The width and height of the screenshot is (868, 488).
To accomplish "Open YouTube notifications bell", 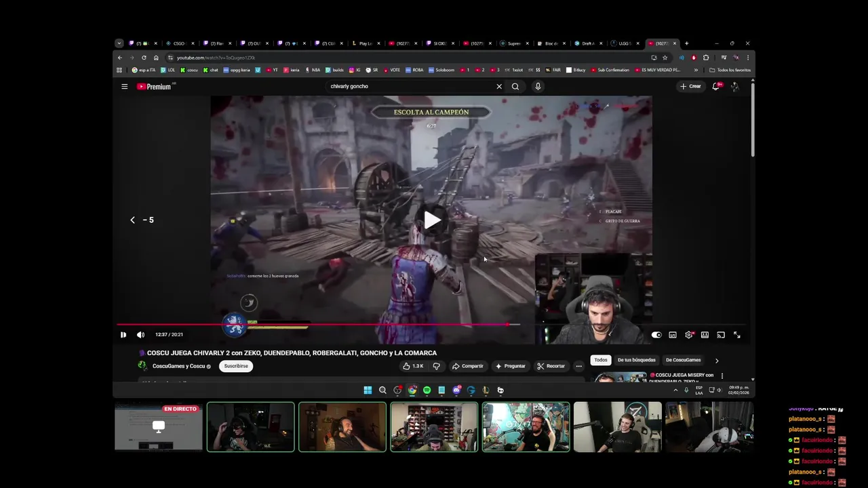I will (716, 86).
